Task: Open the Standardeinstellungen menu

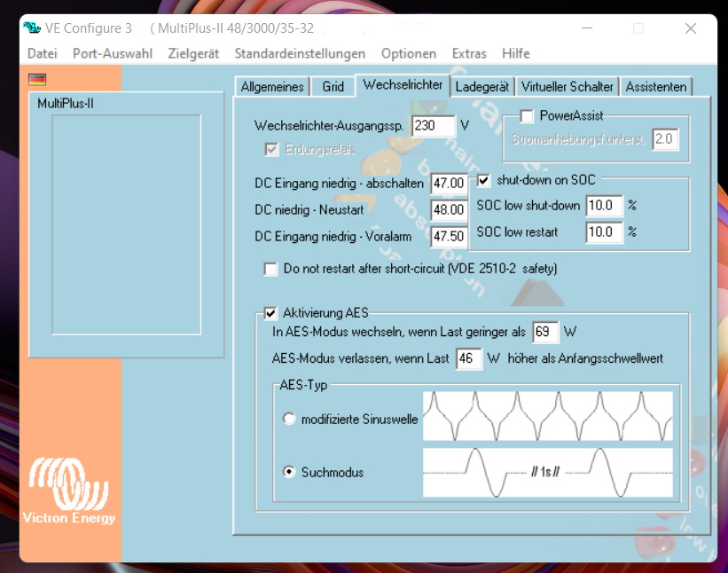Action: click(x=300, y=53)
